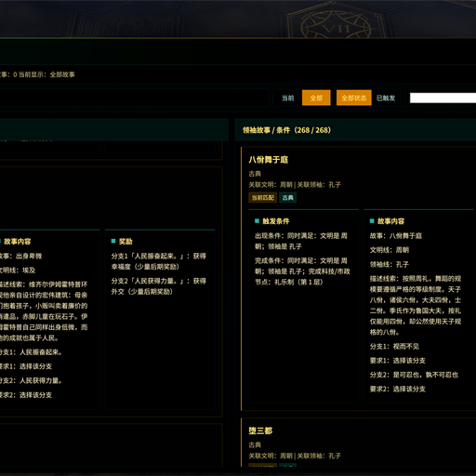
Task: Click the teal square icon beside 触发条件
Action: click(x=257, y=221)
